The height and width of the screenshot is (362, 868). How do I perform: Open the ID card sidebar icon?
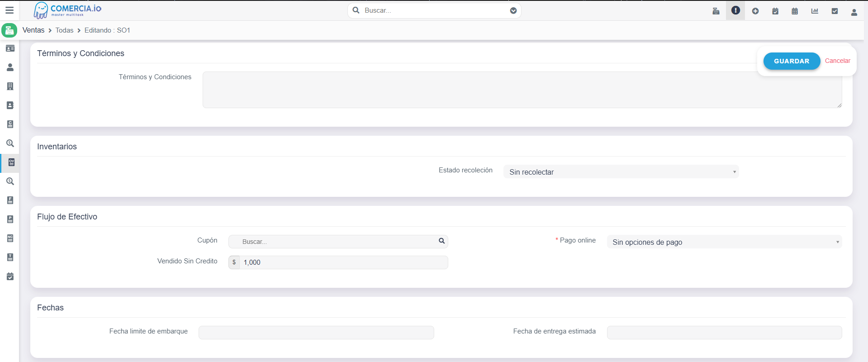pyautogui.click(x=10, y=48)
